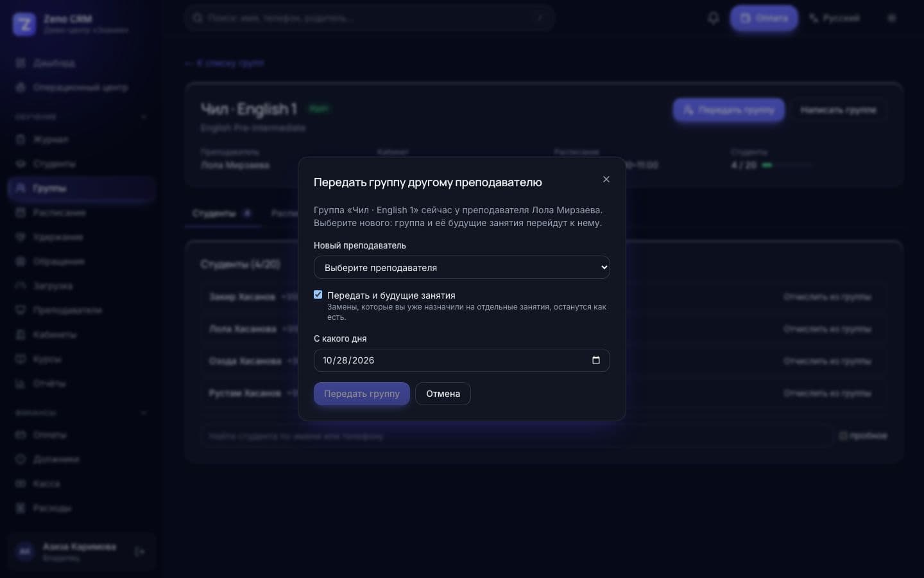Viewport: 924px width, 578px height.
Task: Click the global search field
Action: 370,18
